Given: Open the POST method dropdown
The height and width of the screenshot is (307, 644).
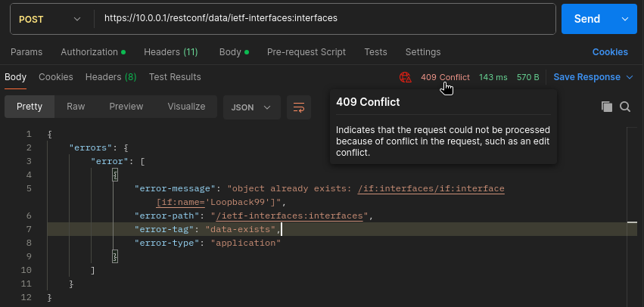Looking at the screenshot, I should tap(50, 20).
